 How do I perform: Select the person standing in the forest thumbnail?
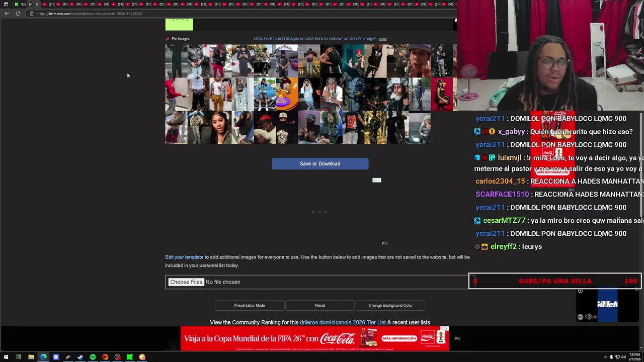(x=375, y=127)
